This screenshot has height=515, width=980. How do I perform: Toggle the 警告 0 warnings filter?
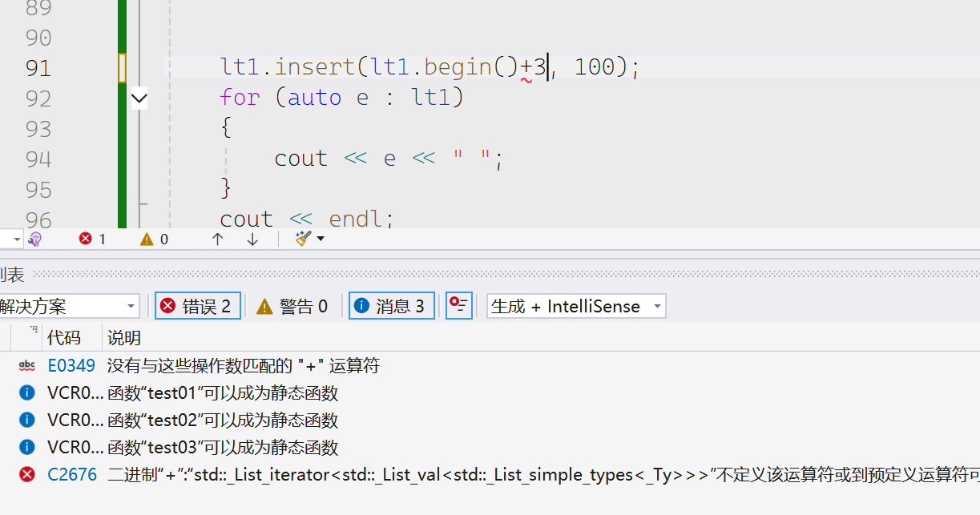point(292,306)
